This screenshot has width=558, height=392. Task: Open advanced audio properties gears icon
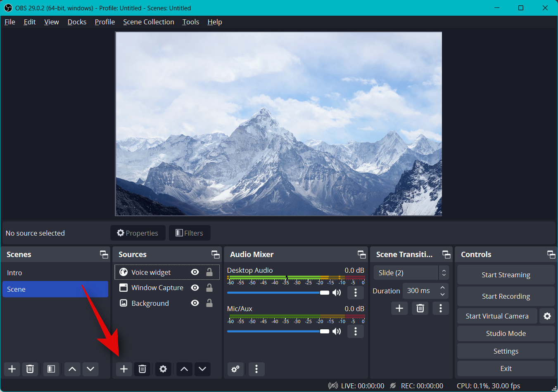tap(235, 369)
